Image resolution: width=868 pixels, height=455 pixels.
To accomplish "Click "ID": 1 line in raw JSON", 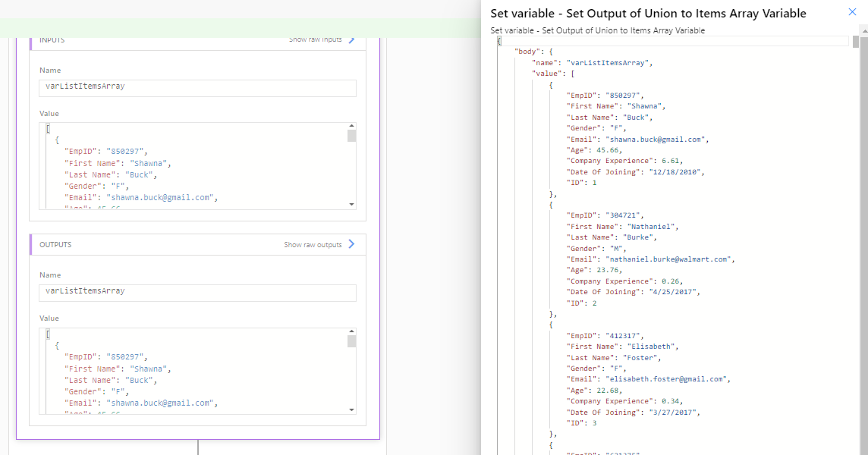I will pos(581,182).
